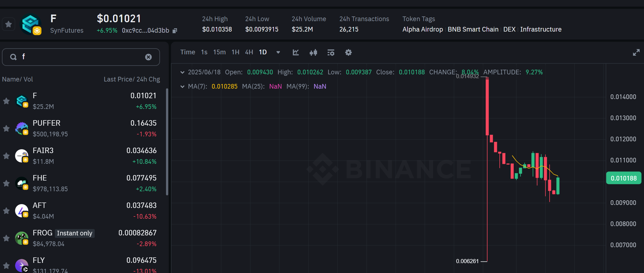Select the 1s chart interval
Screen dimensions: 644x273
(x=204, y=52)
